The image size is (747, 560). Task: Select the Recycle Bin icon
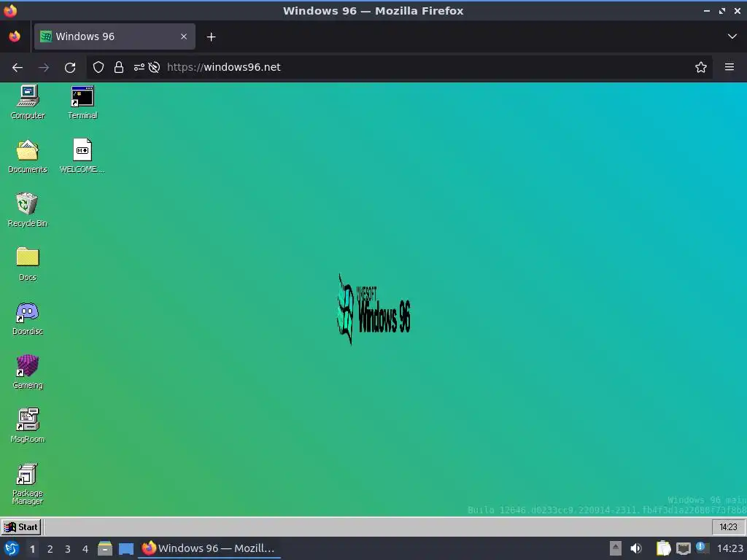click(28, 210)
